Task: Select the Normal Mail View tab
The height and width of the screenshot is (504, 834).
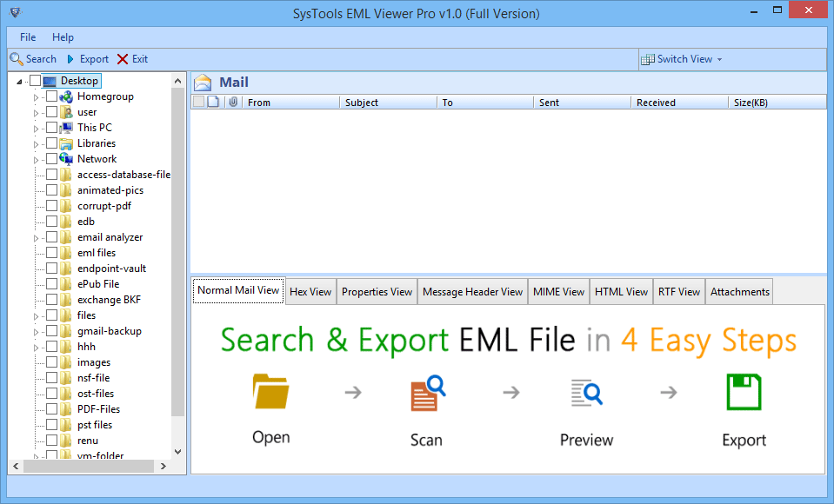Action: click(x=238, y=290)
